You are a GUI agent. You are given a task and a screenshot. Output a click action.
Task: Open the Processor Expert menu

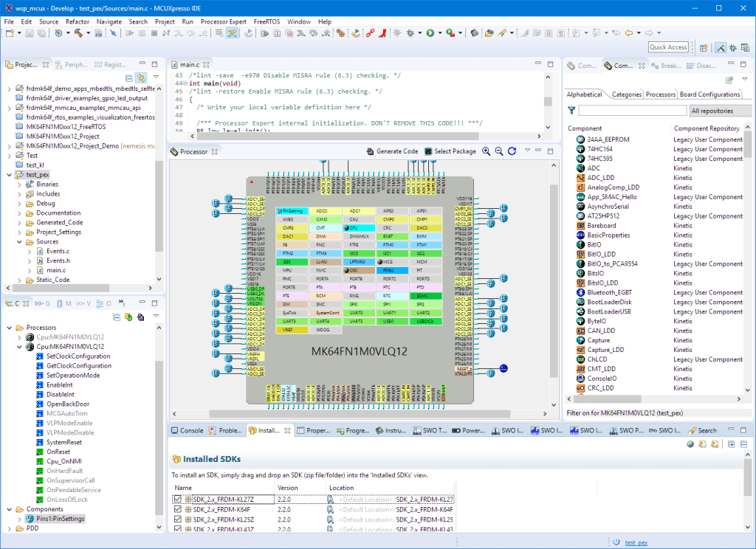[224, 21]
